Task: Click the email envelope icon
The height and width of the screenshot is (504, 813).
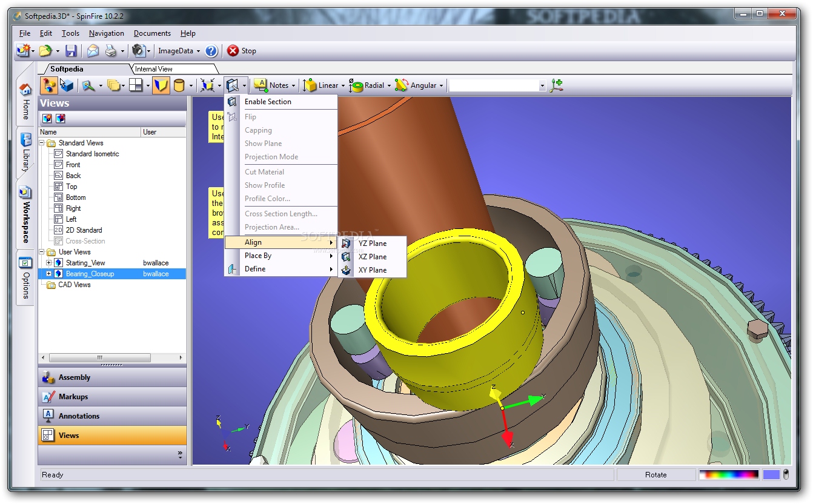Action: click(x=93, y=51)
